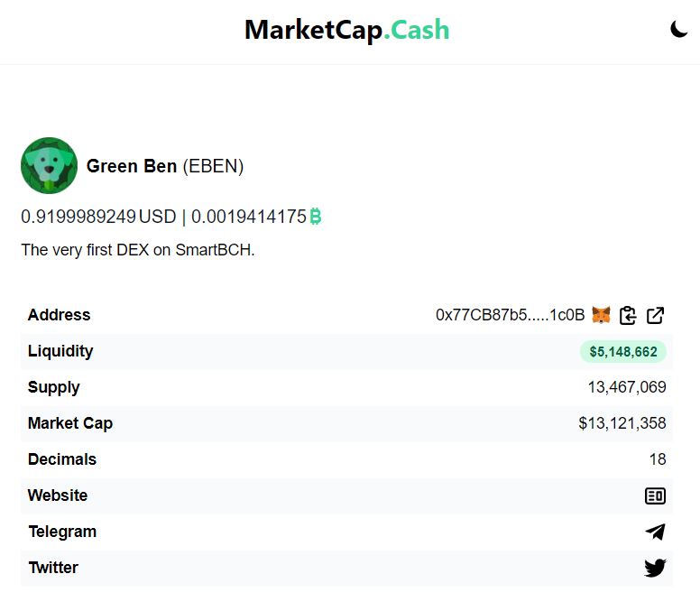Click the $5,148,662 liquidity badge

pyautogui.click(x=622, y=351)
